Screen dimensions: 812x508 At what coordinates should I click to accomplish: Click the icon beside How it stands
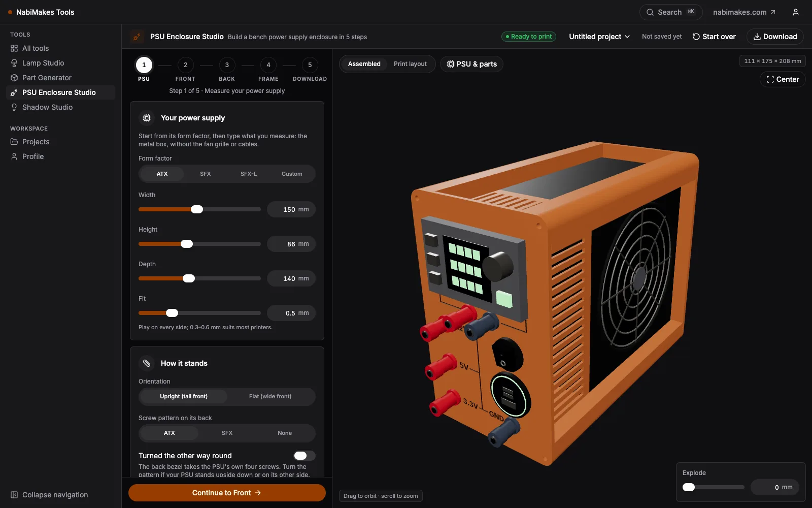[x=147, y=363]
